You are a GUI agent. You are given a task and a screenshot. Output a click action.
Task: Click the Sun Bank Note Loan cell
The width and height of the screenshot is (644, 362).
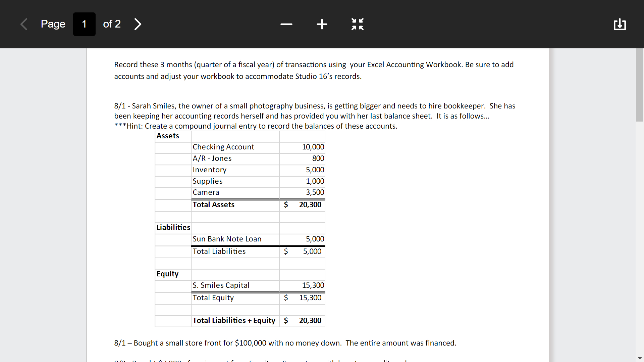[x=235, y=239]
